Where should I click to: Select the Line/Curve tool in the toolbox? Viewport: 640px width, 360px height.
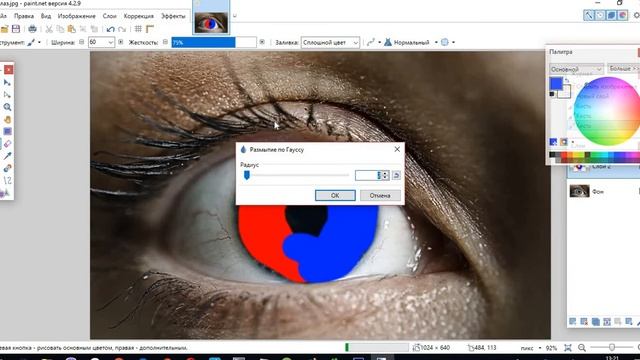[x=7, y=180]
